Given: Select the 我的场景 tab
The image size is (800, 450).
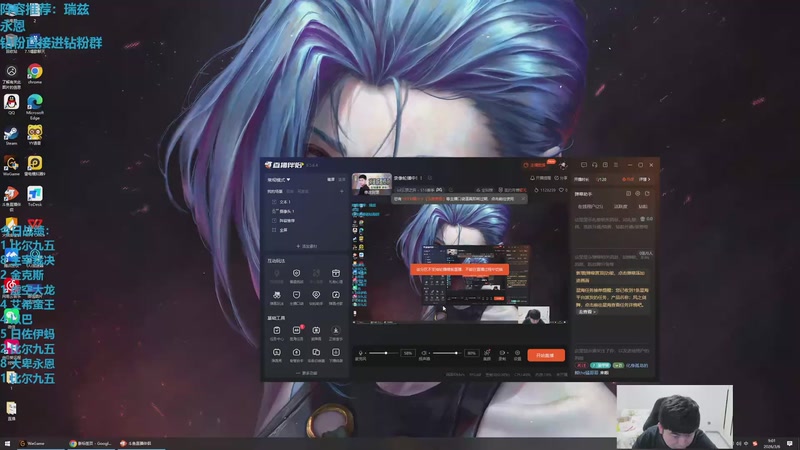Looking at the screenshot, I should (274, 191).
